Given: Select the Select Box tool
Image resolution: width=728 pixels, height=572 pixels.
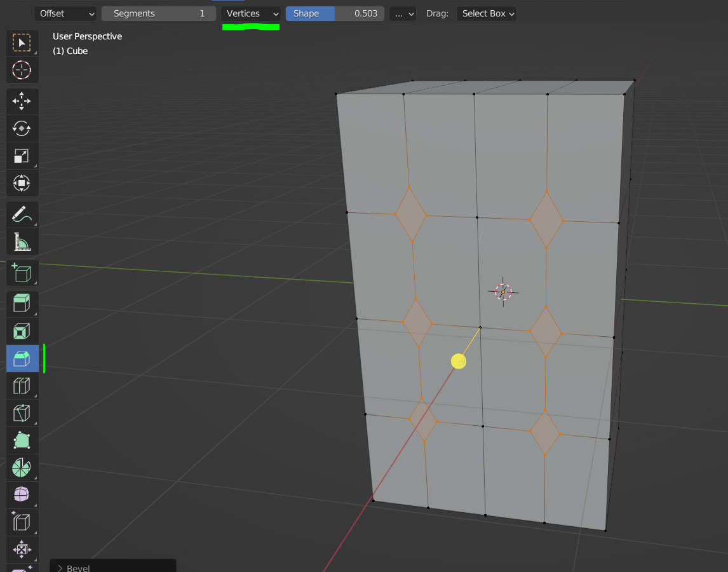Looking at the screenshot, I should click(x=22, y=43).
